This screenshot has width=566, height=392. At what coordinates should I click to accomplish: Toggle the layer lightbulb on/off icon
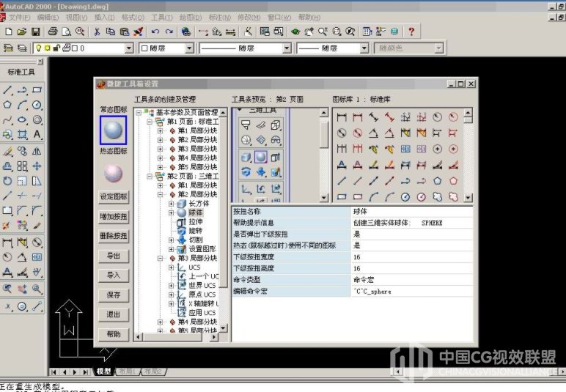[x=39, y=48]
